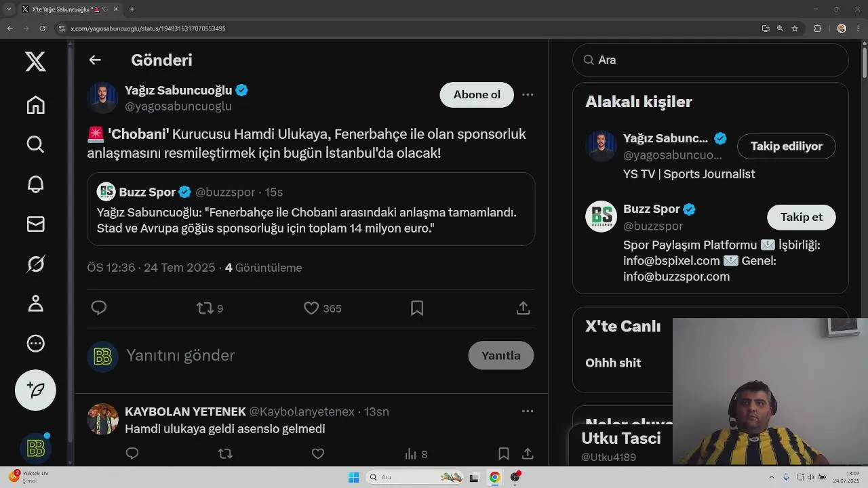
Task: Share the main post via upload icon
Action: coord(523,308)
